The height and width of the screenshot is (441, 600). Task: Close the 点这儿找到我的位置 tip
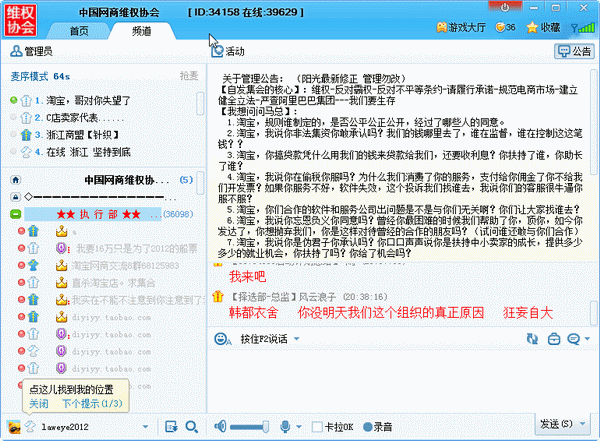pyautogui.click(x=39, y=403)
